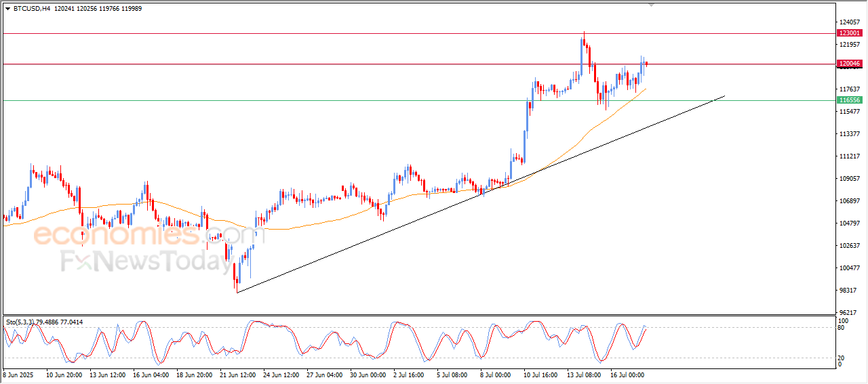Click the 104797 price scale value
Screen dimensions: 868x384
pos(851,223)
